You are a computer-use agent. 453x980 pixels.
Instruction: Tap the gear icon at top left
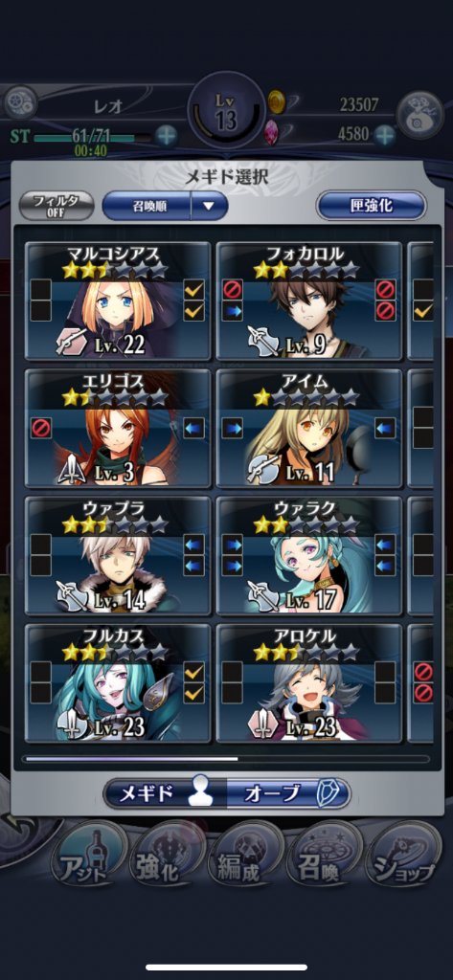coord(20,103)
